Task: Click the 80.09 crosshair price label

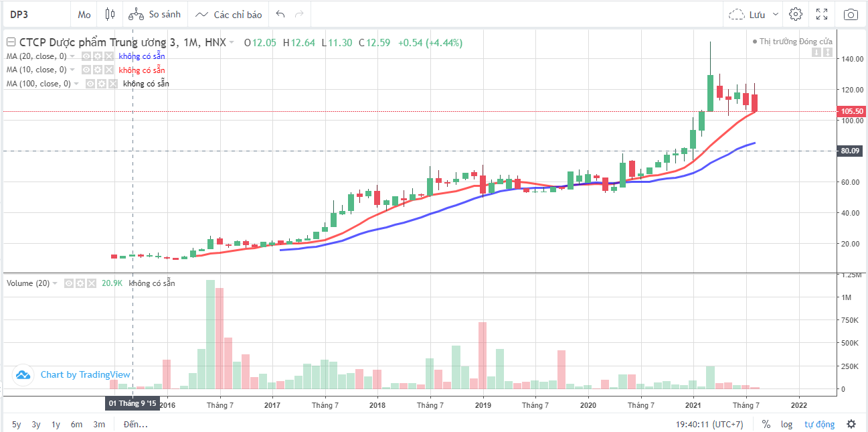Action: [x=850, y=151]
